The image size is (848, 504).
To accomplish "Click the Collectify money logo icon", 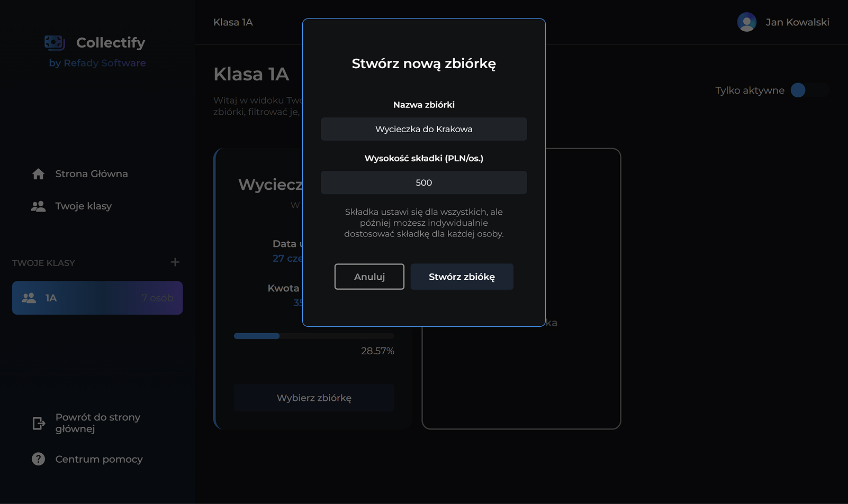I will (55, 42).
